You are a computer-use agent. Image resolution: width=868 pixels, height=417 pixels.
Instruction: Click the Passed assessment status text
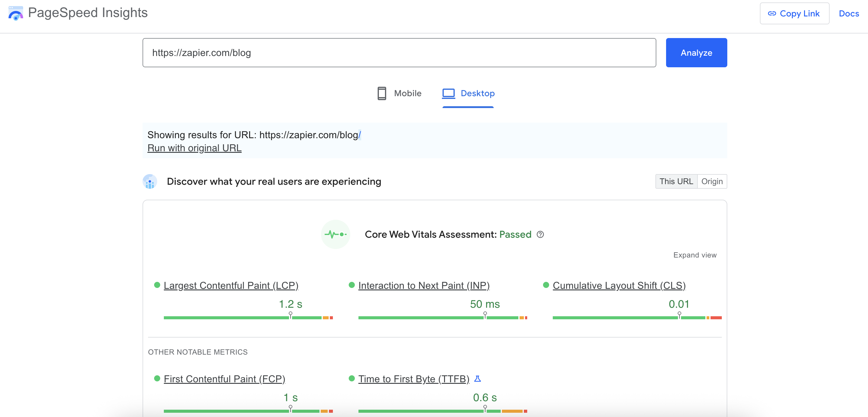515,234
